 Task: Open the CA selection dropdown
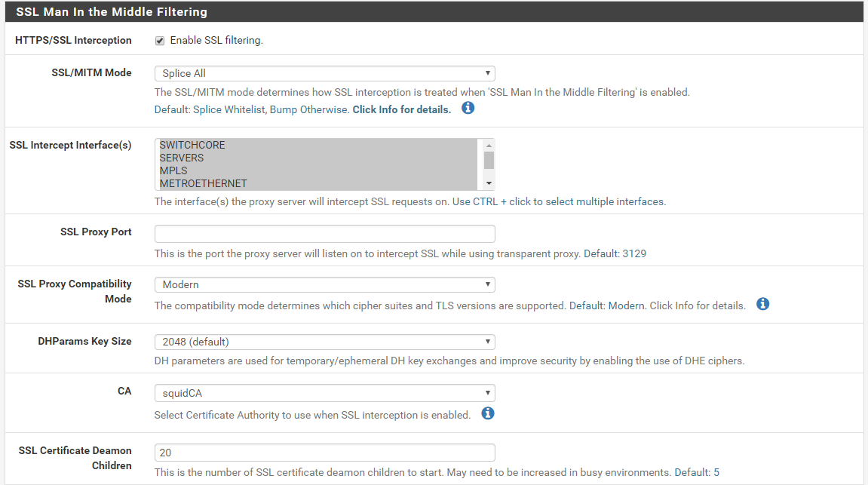click(x=324, y=393)
